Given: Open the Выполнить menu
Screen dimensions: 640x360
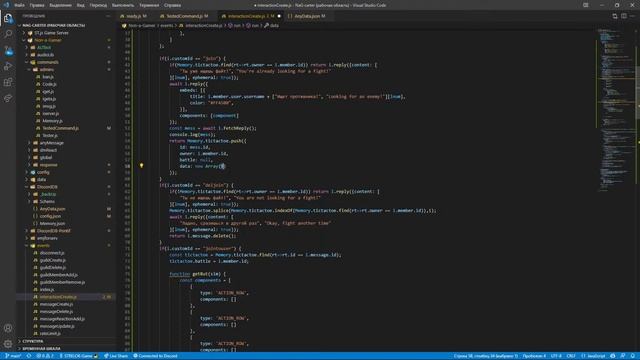Looking at the screenshot, I should click(123, 5).
